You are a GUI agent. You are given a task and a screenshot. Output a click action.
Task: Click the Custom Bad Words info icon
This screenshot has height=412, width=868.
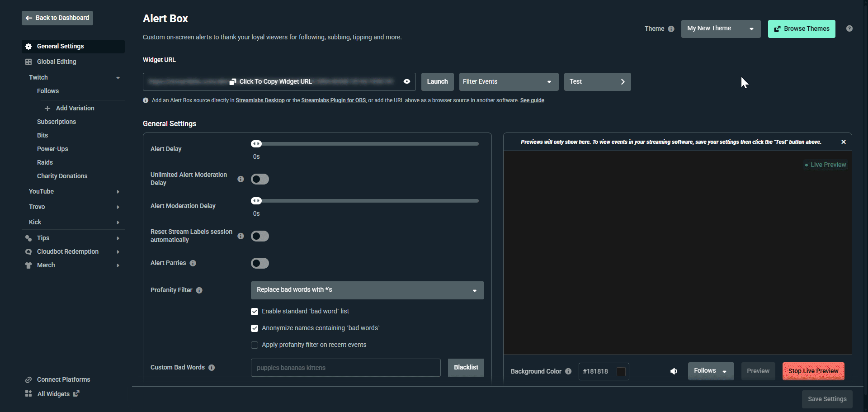click(212, 368)
